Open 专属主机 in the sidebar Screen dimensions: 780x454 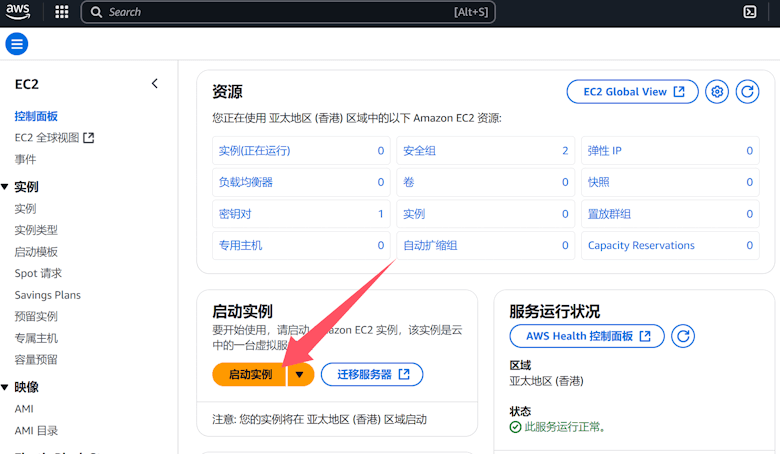point(36,338)
